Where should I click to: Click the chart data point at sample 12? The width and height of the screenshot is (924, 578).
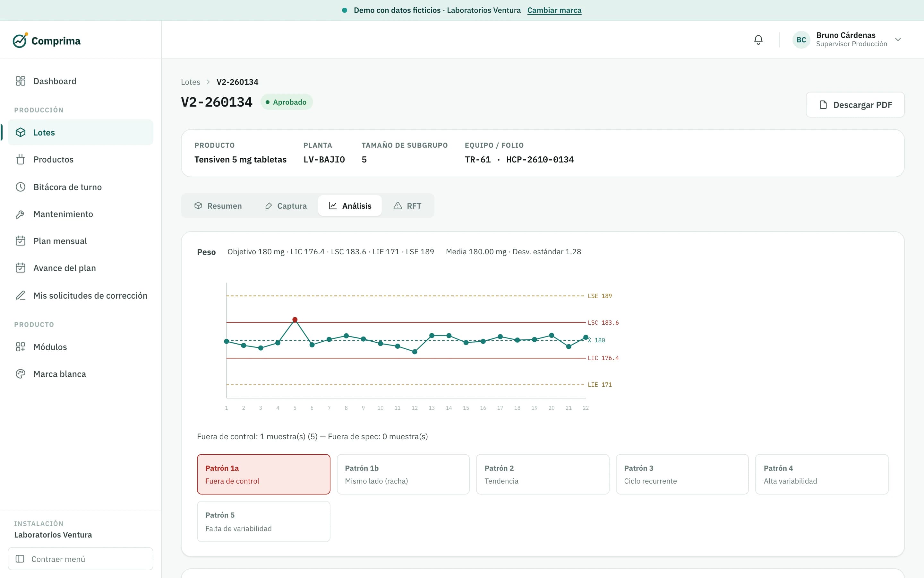(x=415, y=352)
